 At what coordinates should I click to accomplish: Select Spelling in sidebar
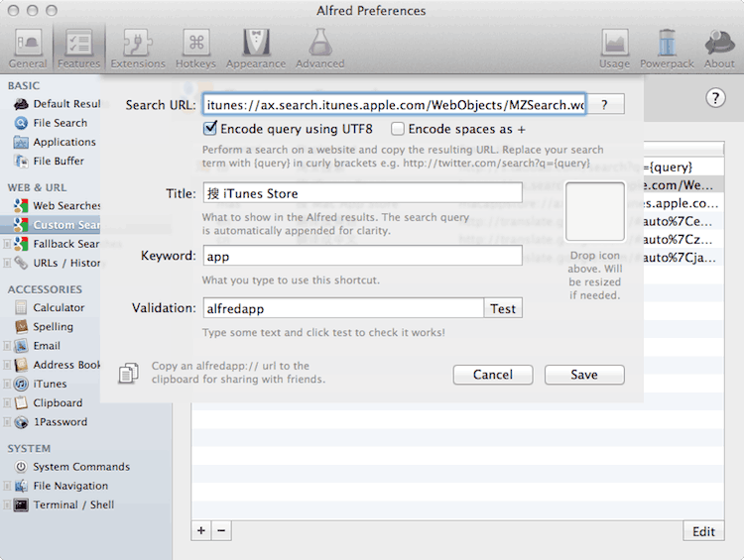44,327
